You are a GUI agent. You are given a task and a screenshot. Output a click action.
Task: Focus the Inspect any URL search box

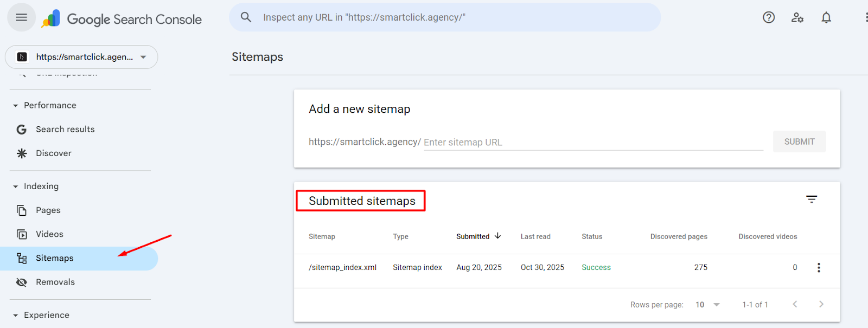click(445, 17)
